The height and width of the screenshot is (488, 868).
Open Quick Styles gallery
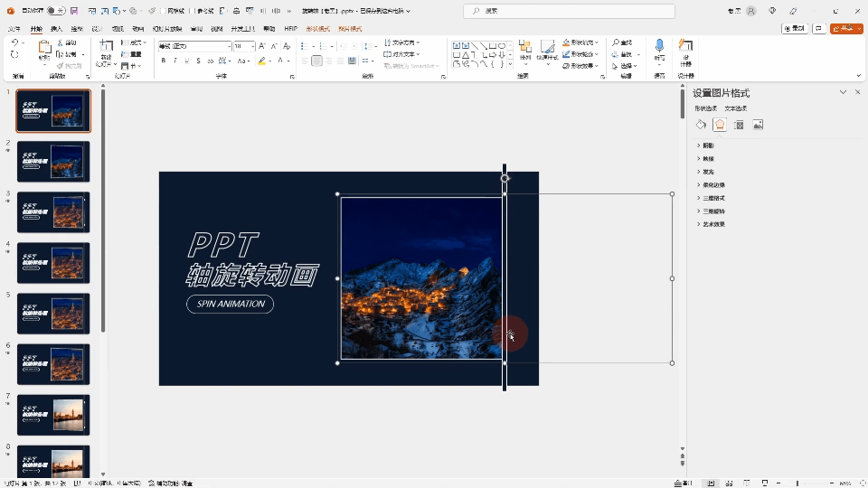point(548,51)
